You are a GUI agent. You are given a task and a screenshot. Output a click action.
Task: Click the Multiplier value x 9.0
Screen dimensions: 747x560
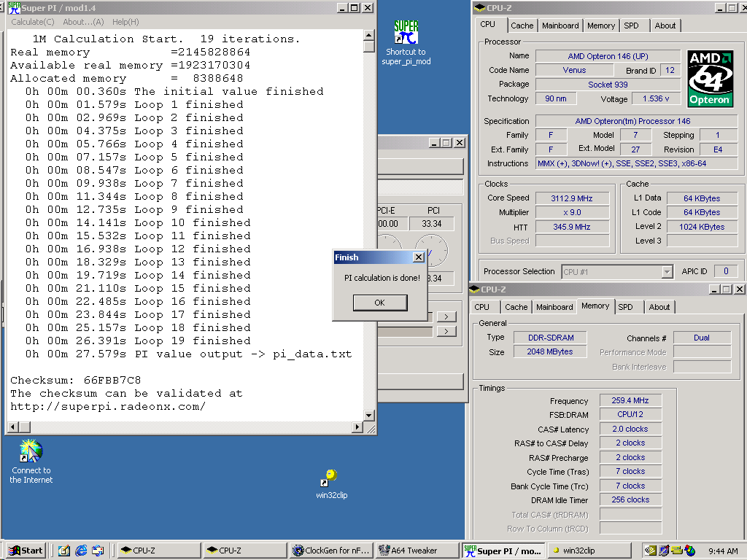click(x=572, y=212)
